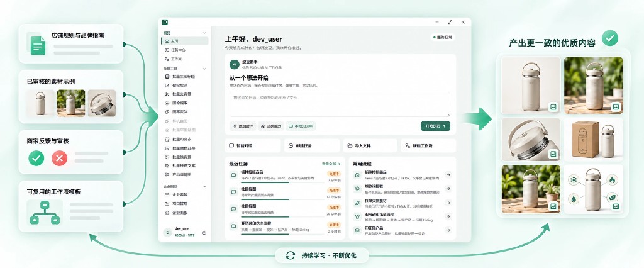Click 选择能力 button
Viewport: 644px width, 268px height.
click(x=271, y=126)
